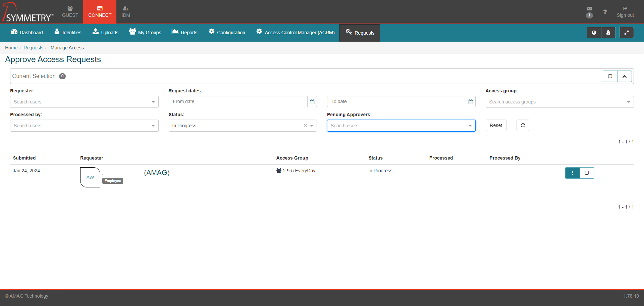Click the Symmetry logo

coord(28,12)
